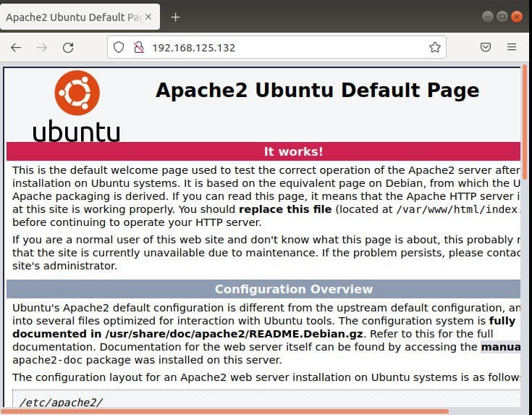Click the README.Debian.gz bold path text
This screenshot has width=532, height=415.
(x=234, y=334)
